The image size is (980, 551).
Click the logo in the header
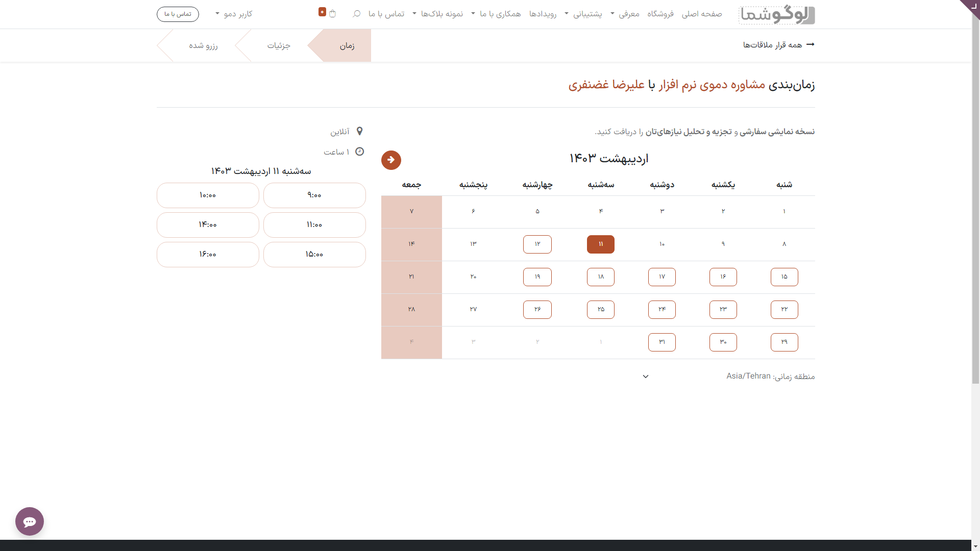(776, 14)
